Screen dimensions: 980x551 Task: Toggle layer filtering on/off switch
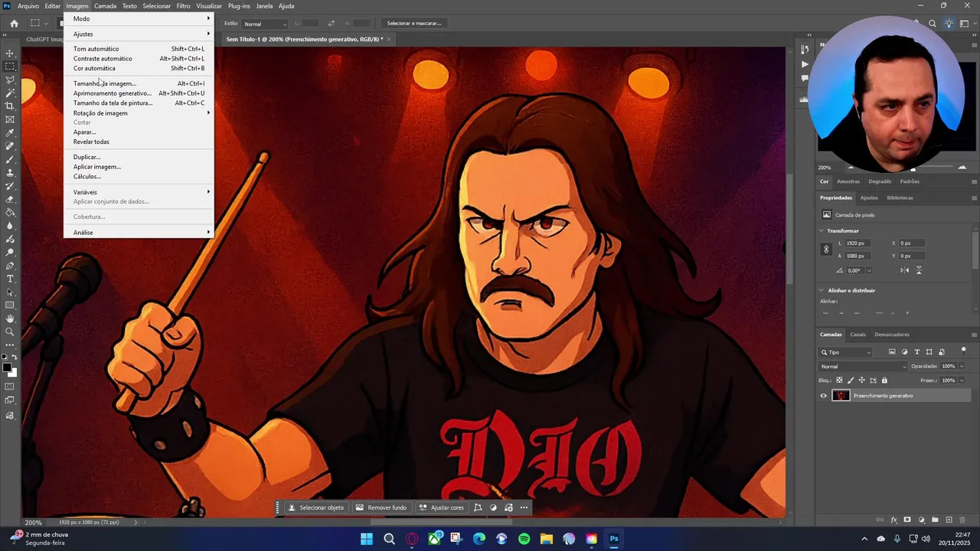[964, 350]
